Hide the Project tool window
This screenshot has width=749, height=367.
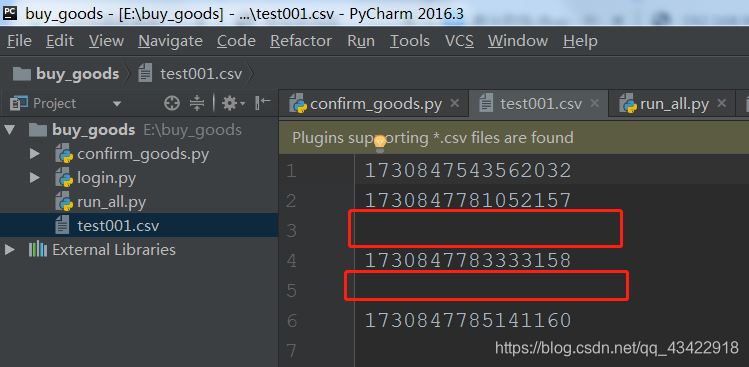pos(263,102)
